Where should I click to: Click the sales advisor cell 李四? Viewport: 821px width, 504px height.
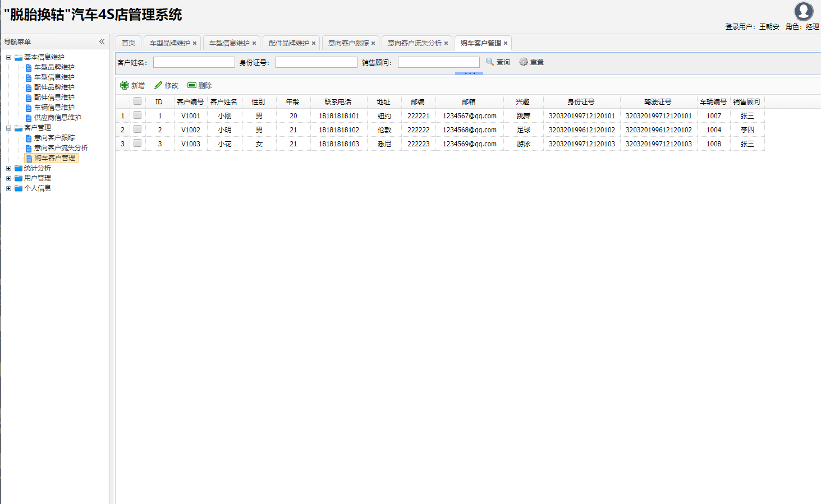[747, 130]
